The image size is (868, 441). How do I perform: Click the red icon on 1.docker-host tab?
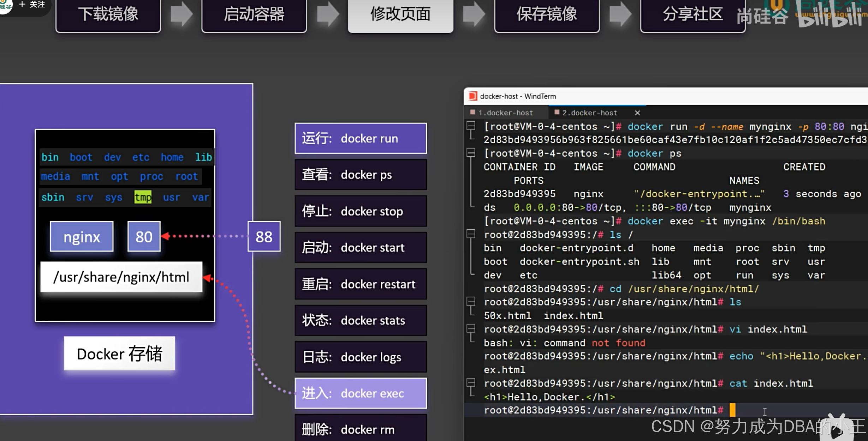click(472, 113)
